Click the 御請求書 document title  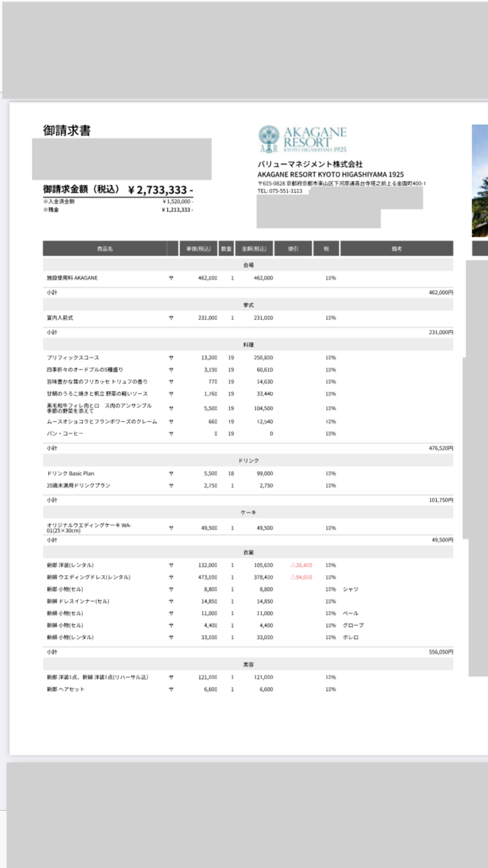(x=67, y=130)
